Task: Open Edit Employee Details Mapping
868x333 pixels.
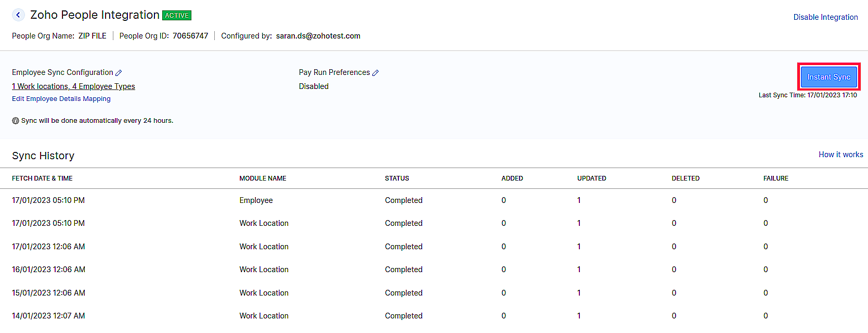Action: [61, 99]
